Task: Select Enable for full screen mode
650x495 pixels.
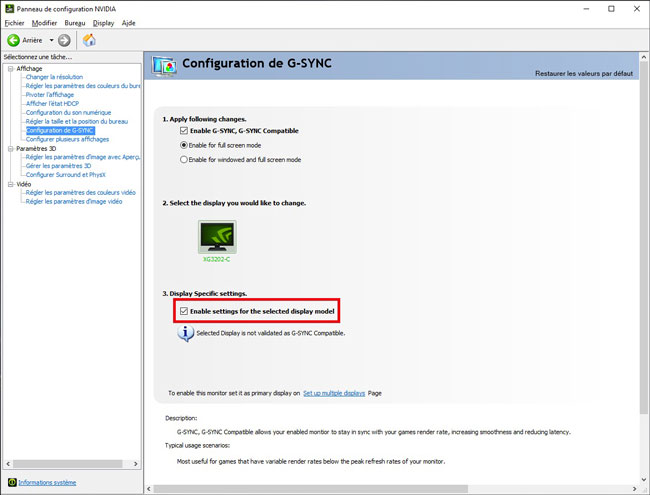Action: pyautogui.click(x=184, y=145)
